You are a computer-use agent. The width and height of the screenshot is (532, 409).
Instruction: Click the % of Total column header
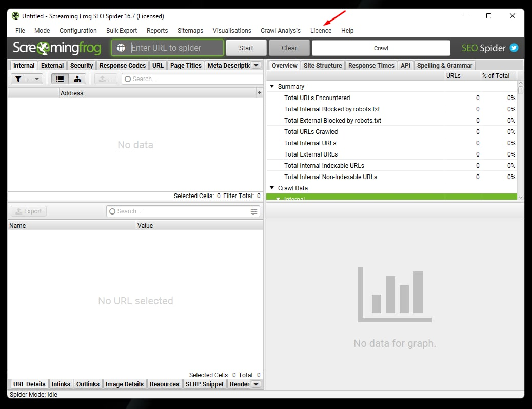[499, 75]
